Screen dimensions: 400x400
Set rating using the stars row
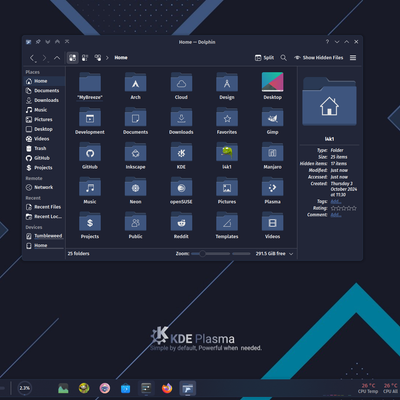pyautogui.click(x=344, y=208)
